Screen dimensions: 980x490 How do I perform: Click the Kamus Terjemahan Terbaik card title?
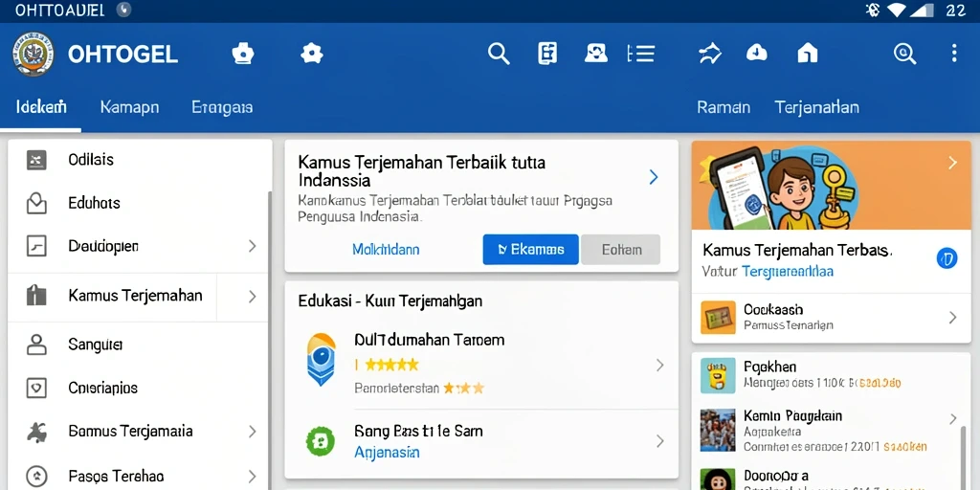[x=422, y=171]
